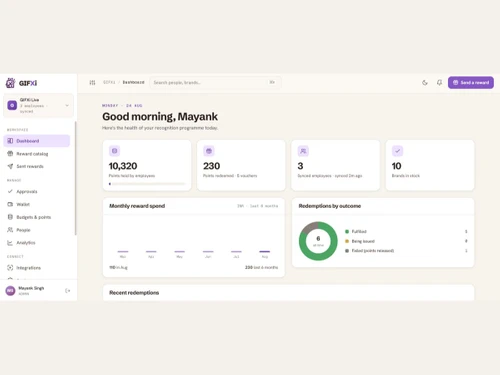
Task: Click the Sent rewards paper-plane icon
Action: 10,166
